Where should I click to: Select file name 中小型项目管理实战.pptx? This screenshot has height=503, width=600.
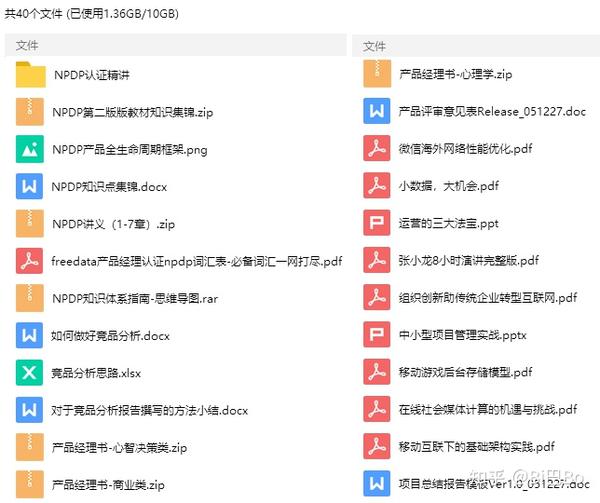point(463,335)
